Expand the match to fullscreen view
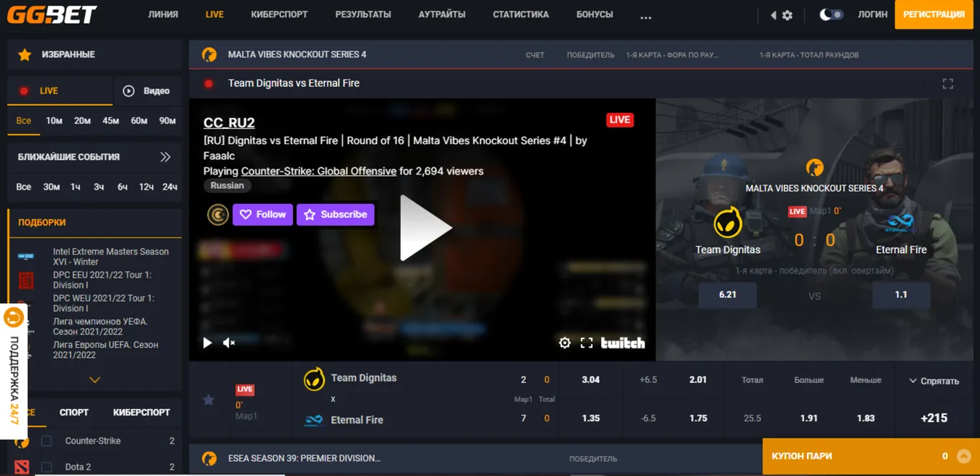The height and width of the screenshot is (476, 980). pyautogui.click(x=948, y=84)
